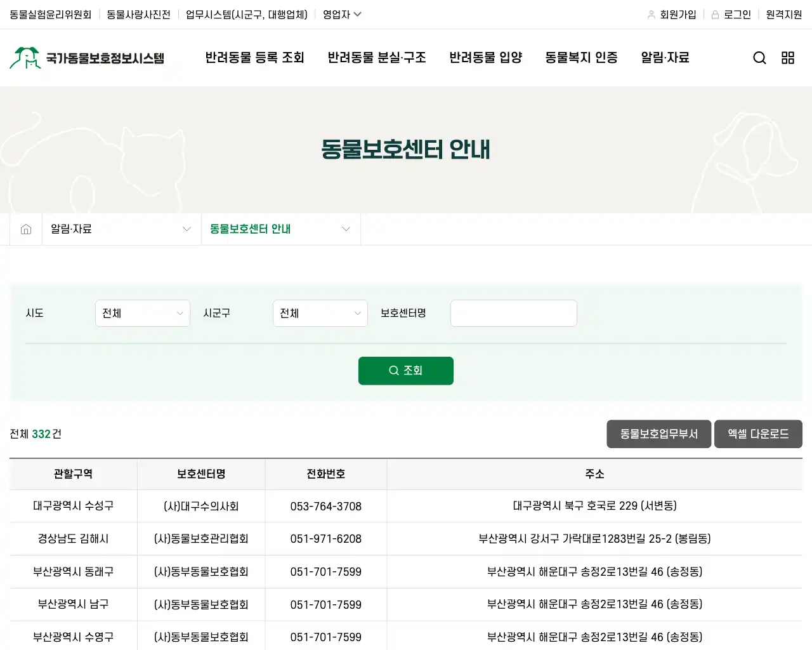Click the 원격지원 link
This screenshot has width=812, height=650.
pyautogui.click(x=784, y=15)
